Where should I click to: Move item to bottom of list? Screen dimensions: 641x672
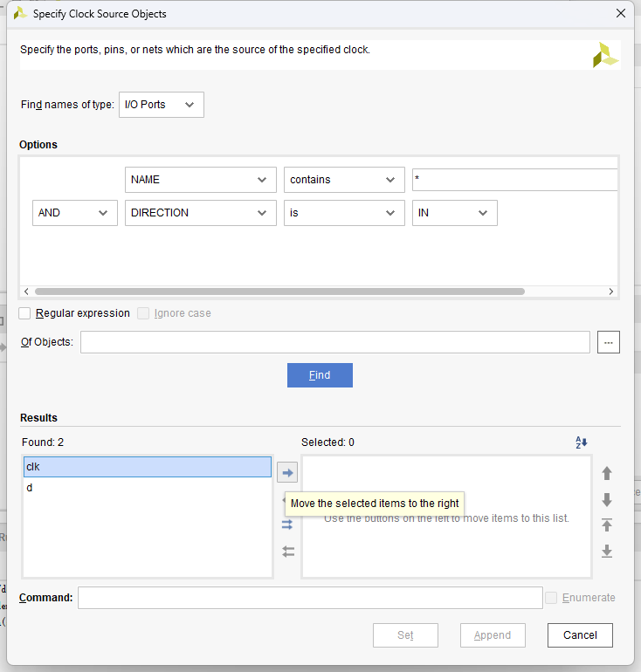[607, 552]
